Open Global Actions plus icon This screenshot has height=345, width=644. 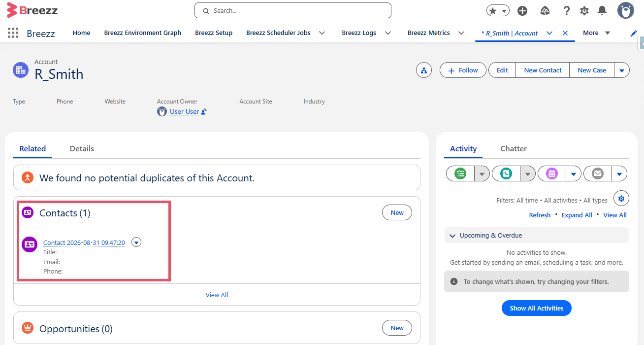522,11
